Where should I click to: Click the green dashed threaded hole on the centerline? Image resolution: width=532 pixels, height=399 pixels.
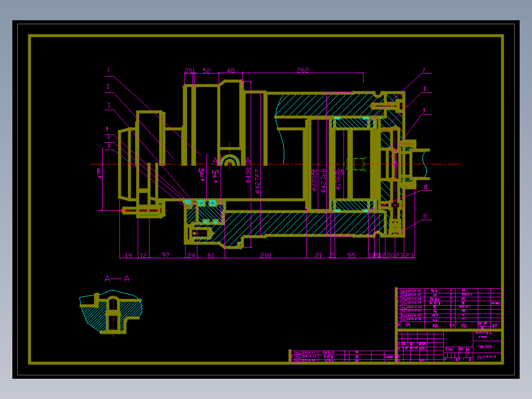click(x=357, y=164)
